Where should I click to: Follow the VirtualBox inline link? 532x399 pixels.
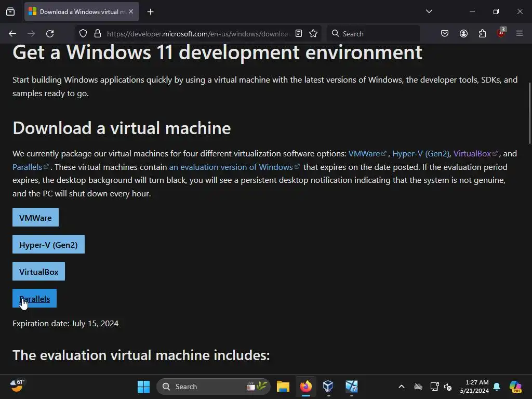click(x=475, y=154)
